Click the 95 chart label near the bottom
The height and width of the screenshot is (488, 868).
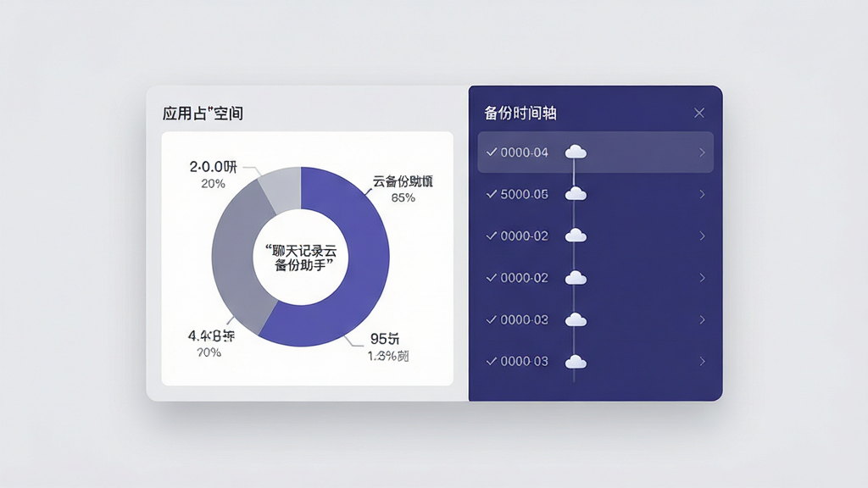[385, 339]
